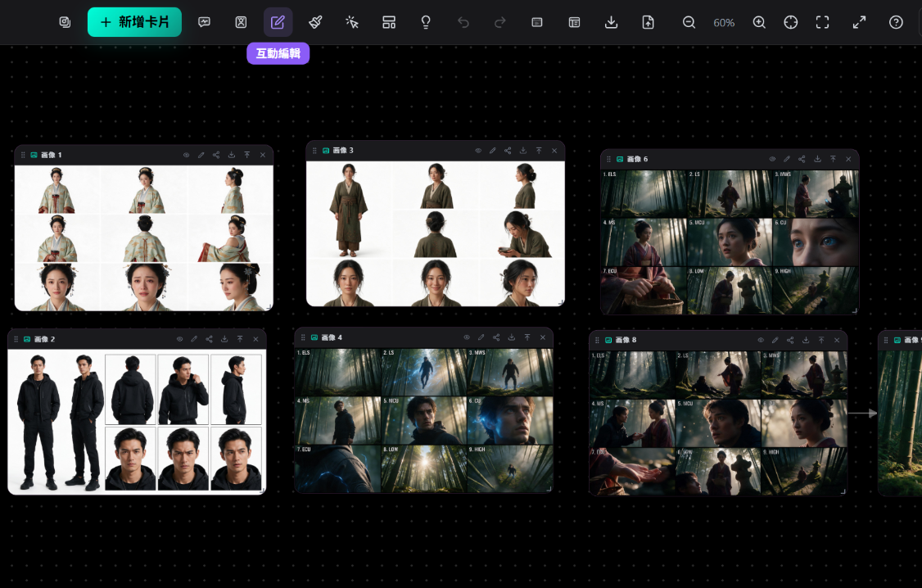Image resolution: width=922 pixels, height=588 pixels.
Task: Toggle visibility eye on 画像 3 card
Action: click(x=478, y=151)
